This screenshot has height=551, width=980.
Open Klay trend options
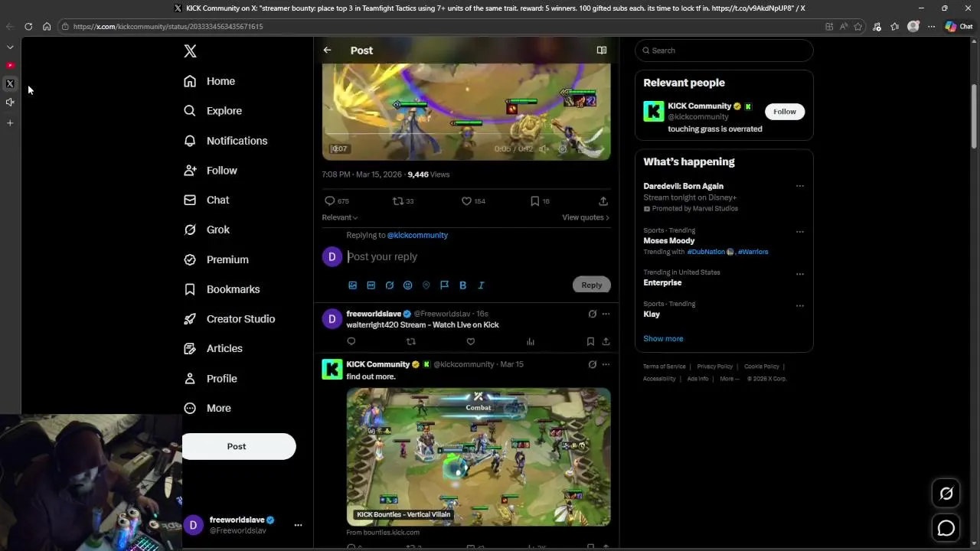[x=800, y=305]
